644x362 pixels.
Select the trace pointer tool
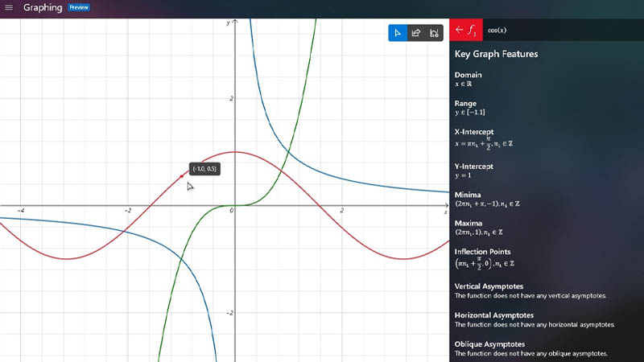click(x=398, y=33)
